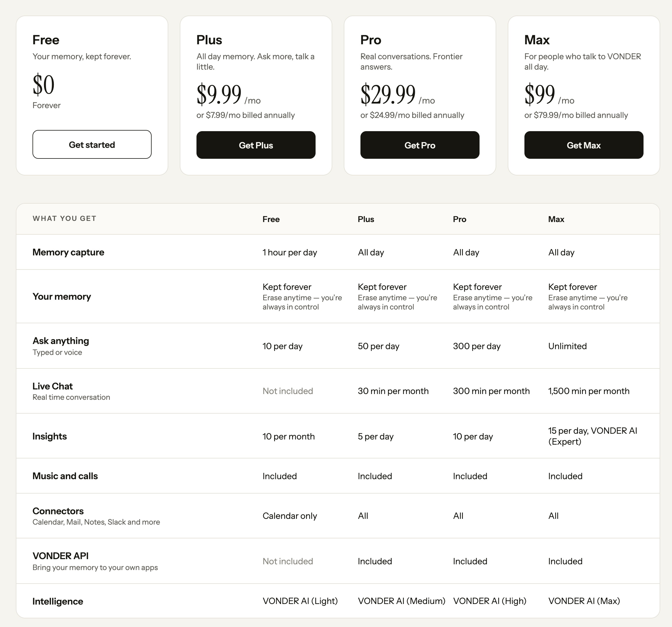This screenshot has width=672, height=627.
Task: Click 'Not included' in the Live Chat row
Action: tap(288, 391)
